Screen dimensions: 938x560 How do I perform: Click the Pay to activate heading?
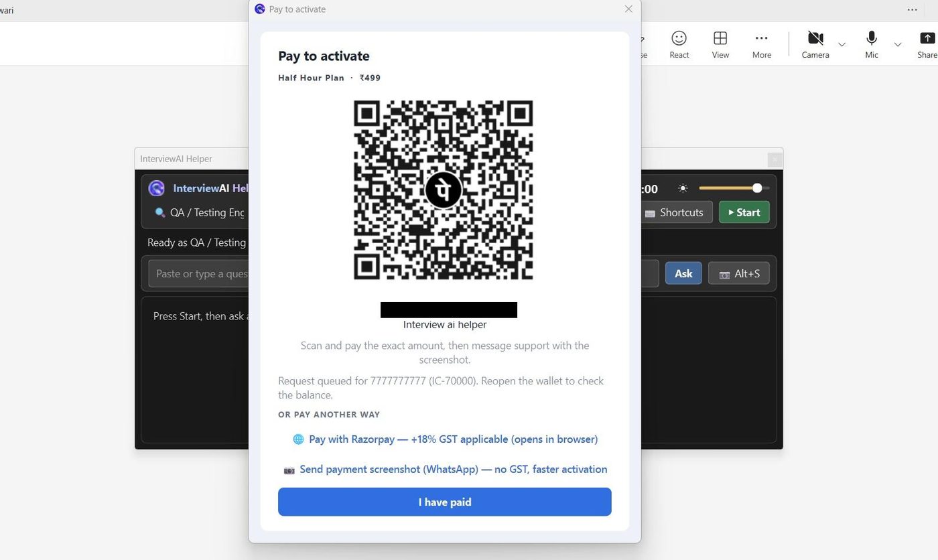[324, 56]
